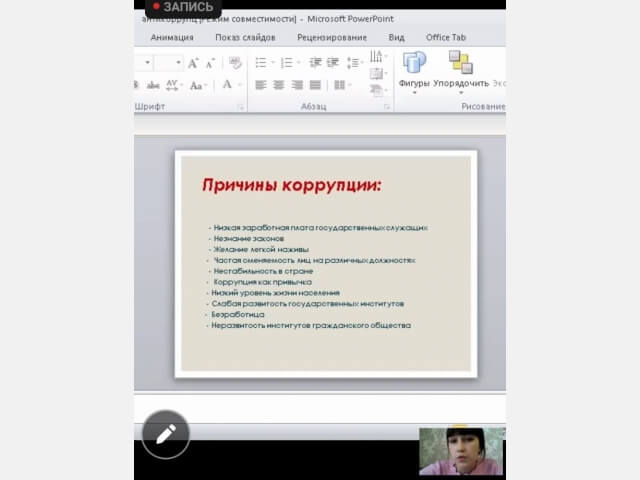Click the Decrease Font Size icon
The width and height of the screenshot is (640, 480).
tap(210, 63)
